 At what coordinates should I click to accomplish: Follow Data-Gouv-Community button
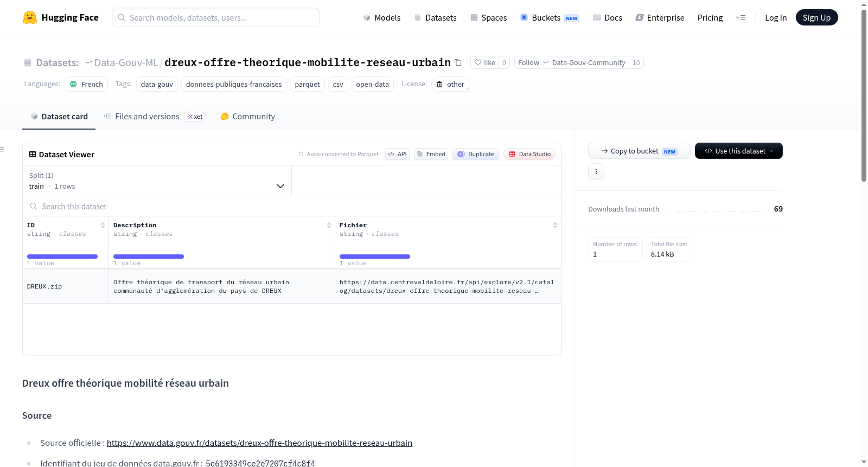[x=572, y=62]
